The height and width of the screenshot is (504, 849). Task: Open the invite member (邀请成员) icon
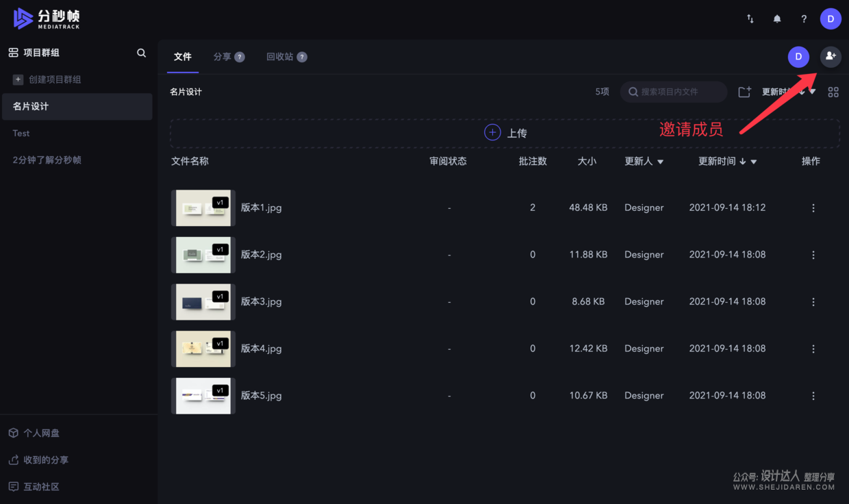[831, 57]
